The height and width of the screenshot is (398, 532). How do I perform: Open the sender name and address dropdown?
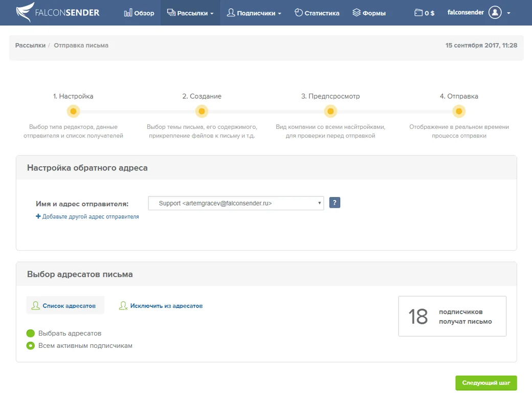click(236, 203)
